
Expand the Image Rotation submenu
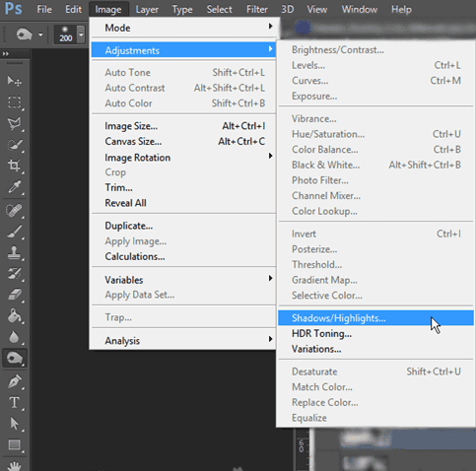[184, 158]
